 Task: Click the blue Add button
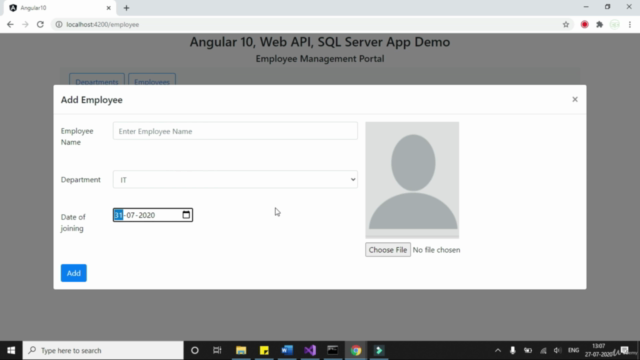click(73, 273)
